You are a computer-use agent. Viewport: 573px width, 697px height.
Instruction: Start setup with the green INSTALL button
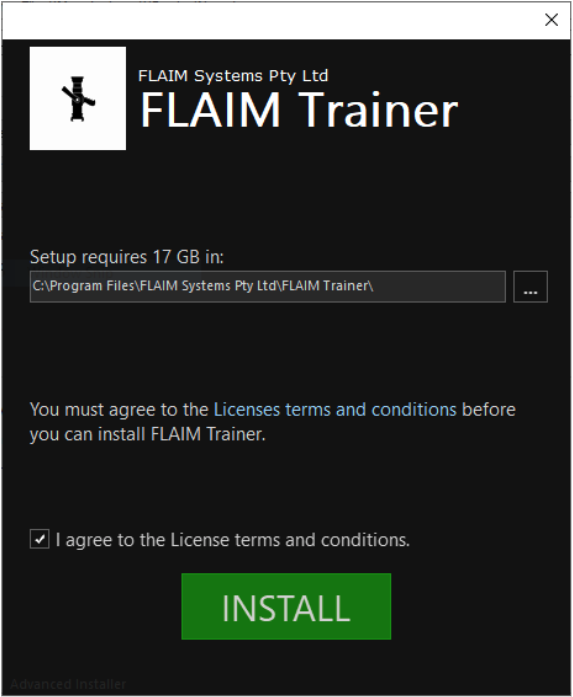click(286, 606)
